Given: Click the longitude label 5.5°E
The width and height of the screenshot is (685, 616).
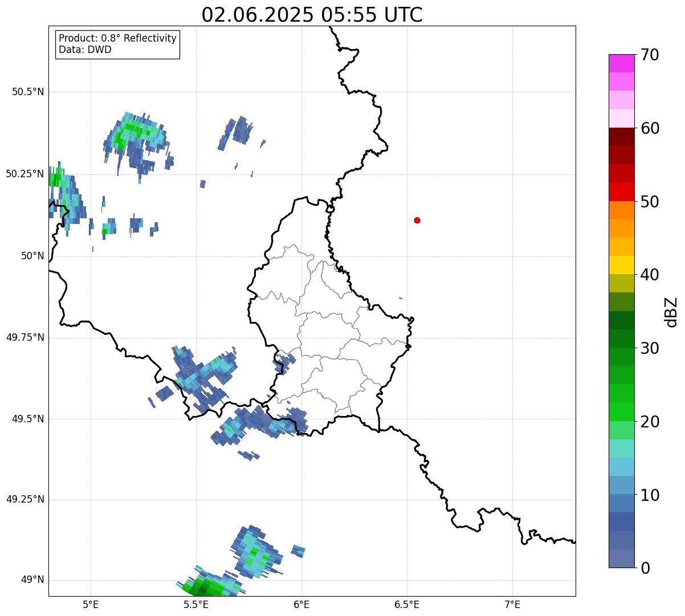Looking at the screenshot, I should coord(196,604).
